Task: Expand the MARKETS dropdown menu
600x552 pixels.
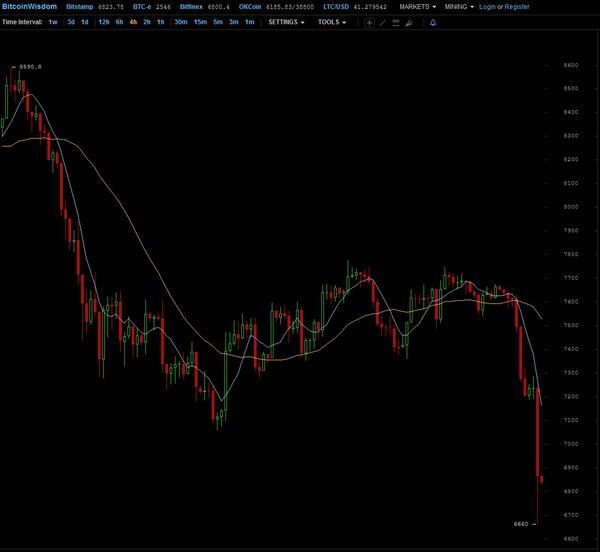Action: coord(417,7)
